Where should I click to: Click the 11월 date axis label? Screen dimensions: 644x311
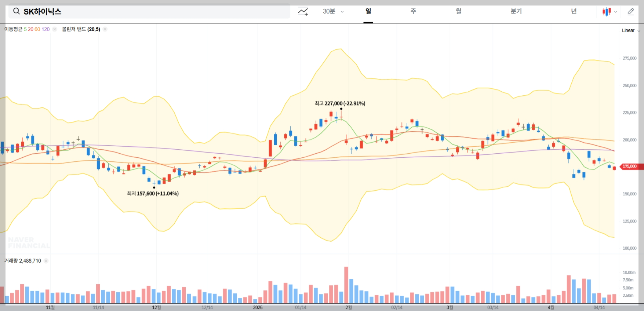[x=50, y=307]
